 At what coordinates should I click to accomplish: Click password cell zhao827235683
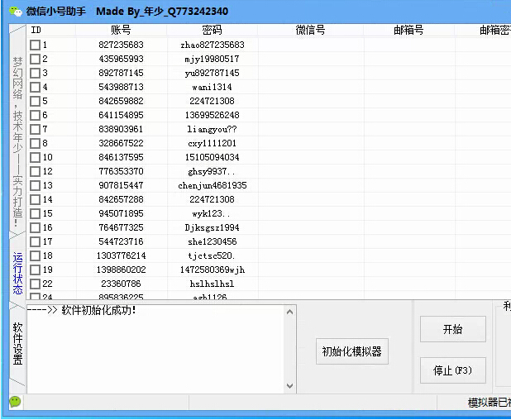(213, 45)
